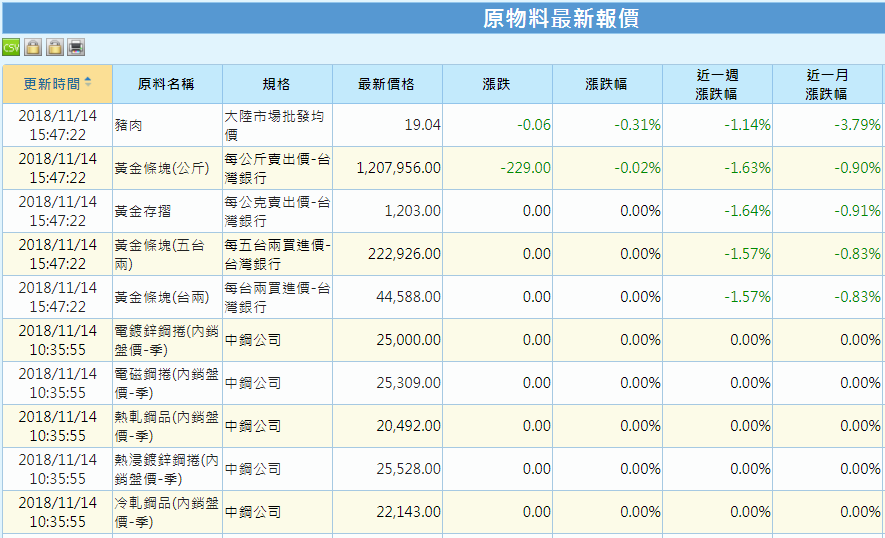
Task: Select the 近一月漲跌幅 column header
Action: (x=826, y=84)
